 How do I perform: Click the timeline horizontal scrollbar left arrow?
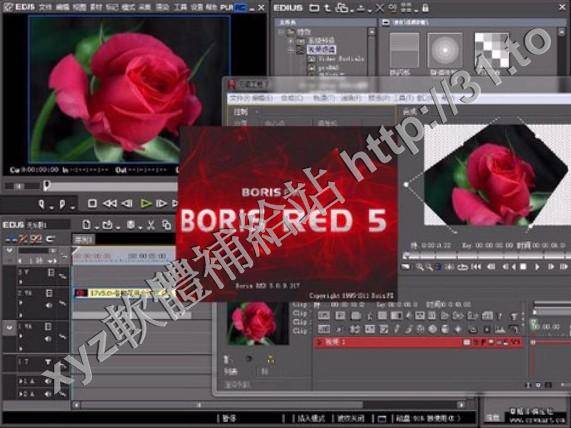coord(76,404)
